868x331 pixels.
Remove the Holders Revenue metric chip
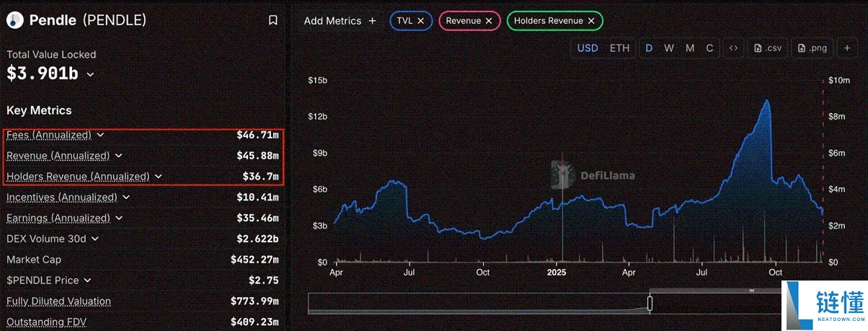(591, 21)
